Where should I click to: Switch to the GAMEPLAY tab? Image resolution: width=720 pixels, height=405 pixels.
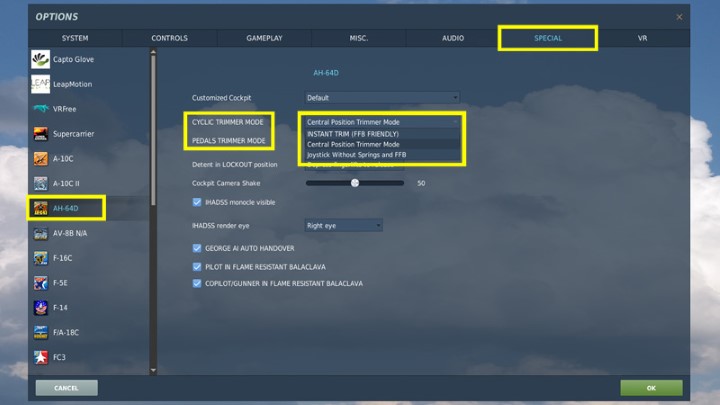coord(264,38)
